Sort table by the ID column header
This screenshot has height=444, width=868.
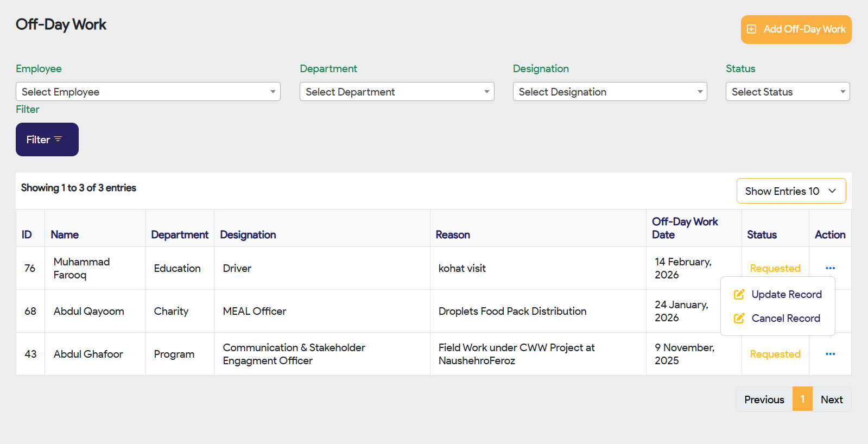27,234
